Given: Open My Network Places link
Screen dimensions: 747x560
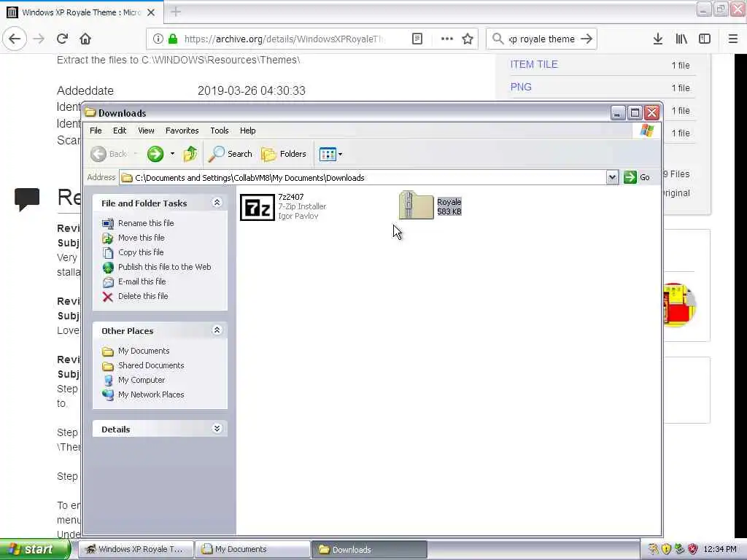Looking at the screenshot, I should click(x=144, y=394).
